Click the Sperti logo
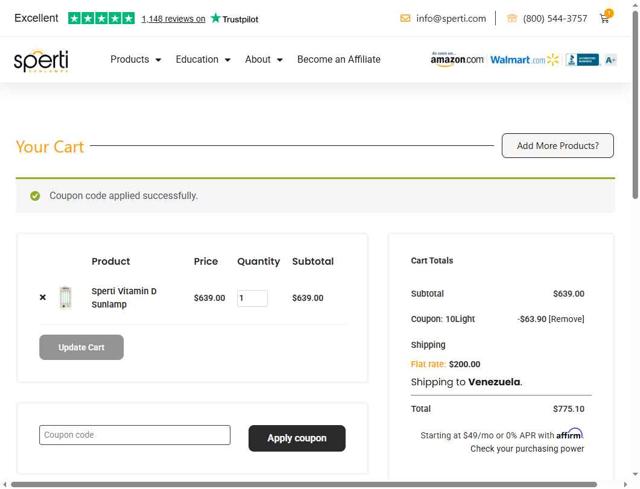Screen dimensions: 640x489 click(41, 61)
